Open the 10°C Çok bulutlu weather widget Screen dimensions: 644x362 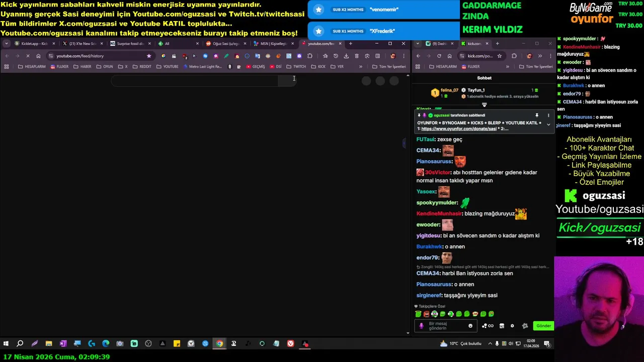[x=461, y=344]
